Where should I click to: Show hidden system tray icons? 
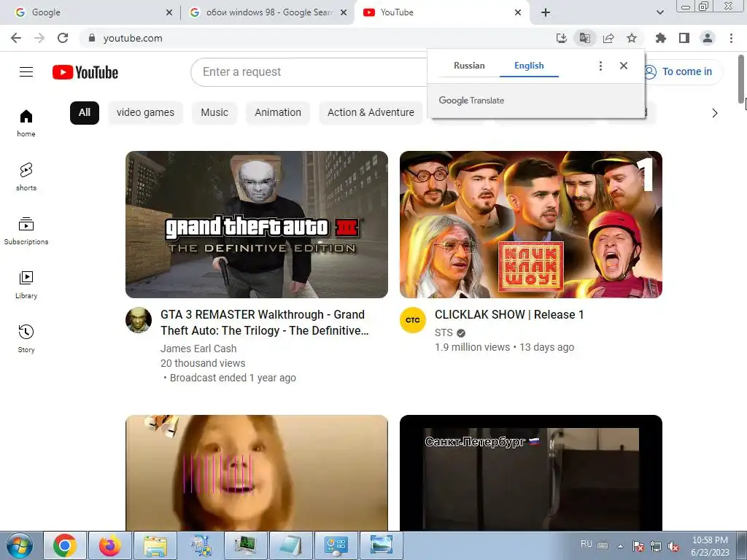pyautogui.click(x=620, y=546)
